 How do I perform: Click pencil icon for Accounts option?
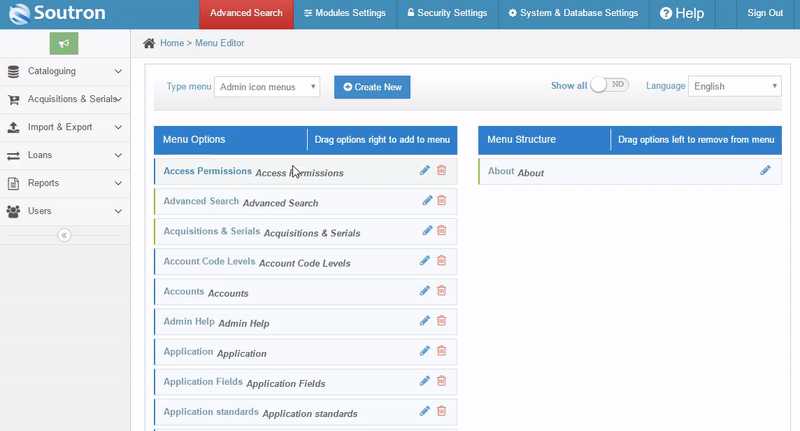pyautogui.click(x=425, y=291)
